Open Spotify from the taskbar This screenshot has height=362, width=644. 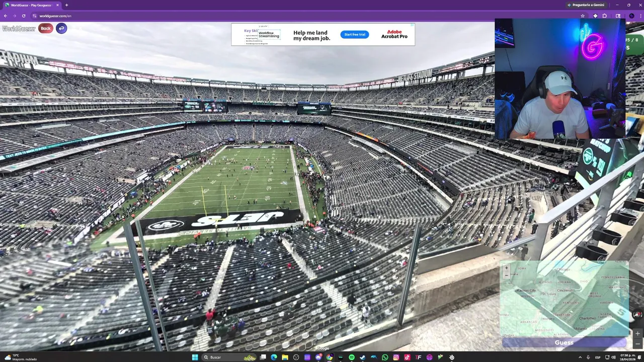point(352,357)
